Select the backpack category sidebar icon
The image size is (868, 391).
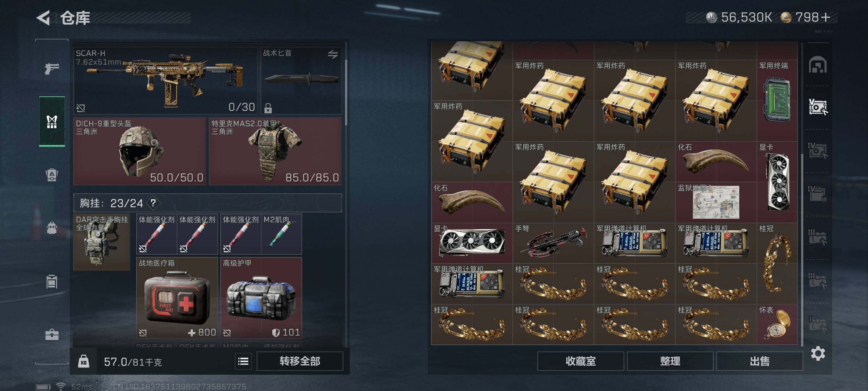pyautogui.click(x=52, y=228)
